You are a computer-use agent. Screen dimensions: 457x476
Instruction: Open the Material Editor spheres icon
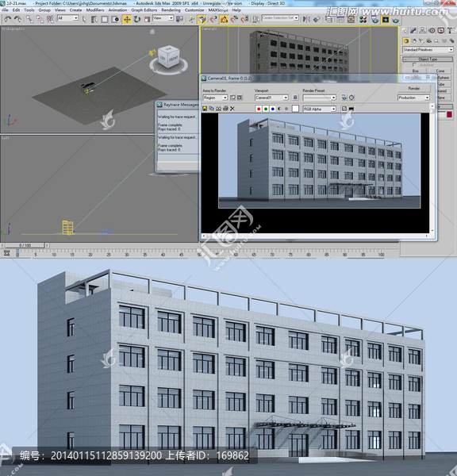tap(363, 20)
